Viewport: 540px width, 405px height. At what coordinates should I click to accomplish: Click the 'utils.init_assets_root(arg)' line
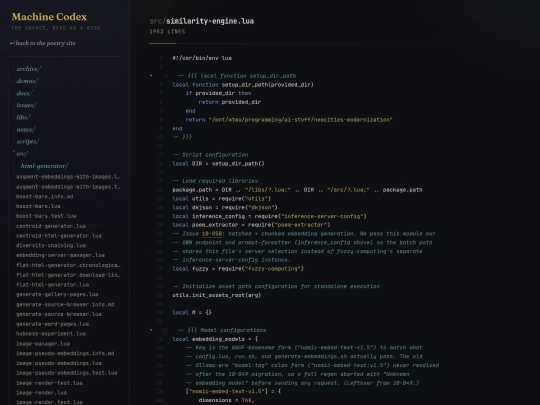tap(217, 295)
